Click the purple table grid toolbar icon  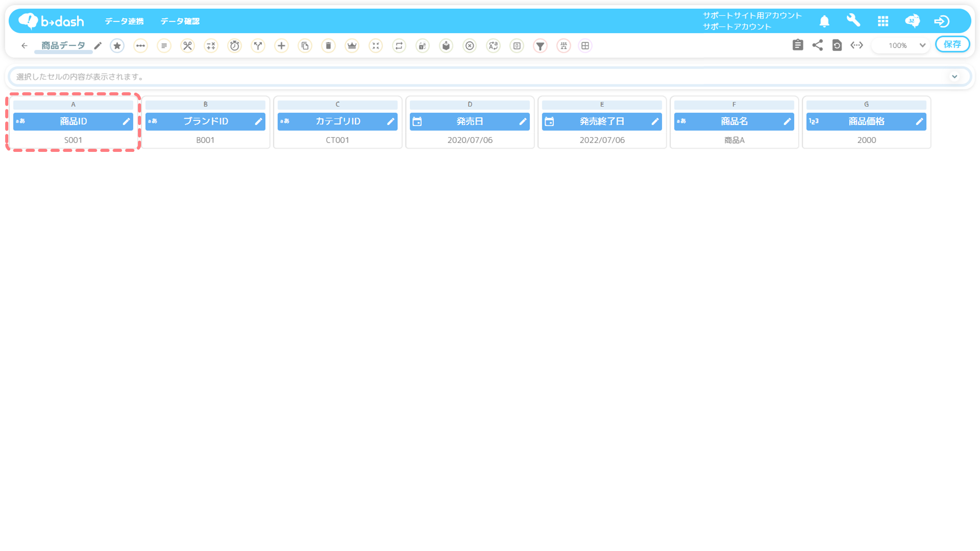point(585,46)
